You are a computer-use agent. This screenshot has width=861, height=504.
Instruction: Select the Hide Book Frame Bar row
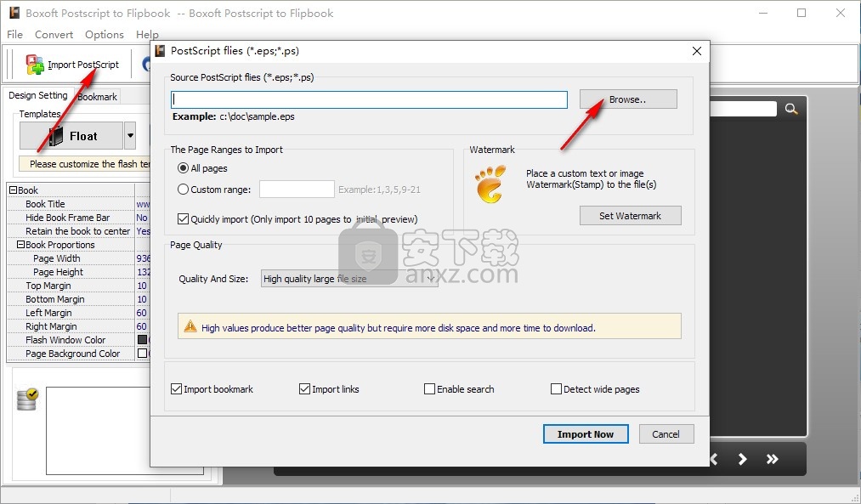78,218
